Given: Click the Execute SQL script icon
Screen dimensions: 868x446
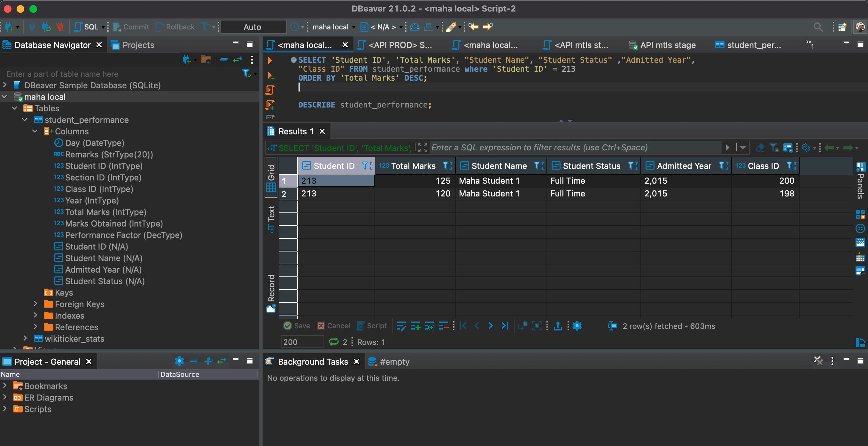Looking at the screenshot, I should pos(270,90).
